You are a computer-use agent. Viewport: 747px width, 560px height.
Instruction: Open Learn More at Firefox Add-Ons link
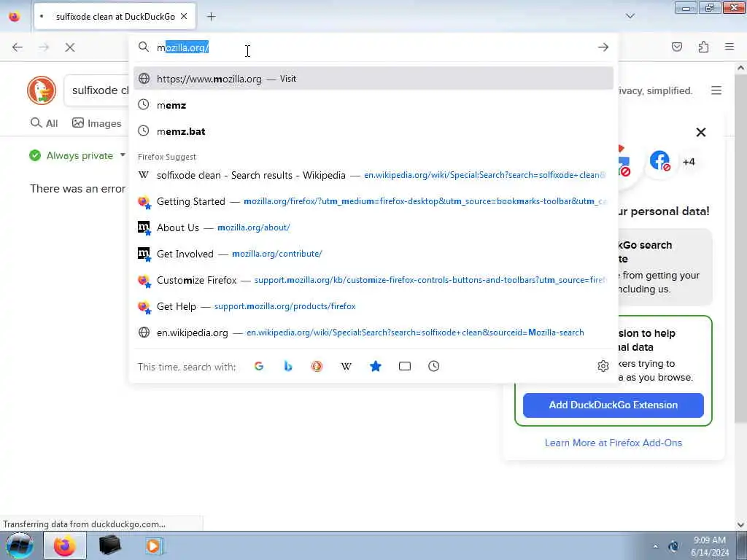pos(613,443)
